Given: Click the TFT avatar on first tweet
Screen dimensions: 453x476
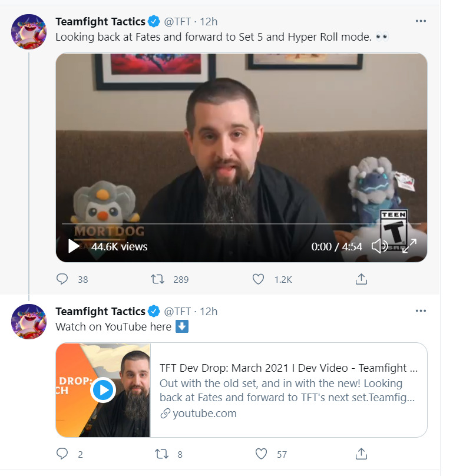Looking at the screenshot, I should point(29,31).
